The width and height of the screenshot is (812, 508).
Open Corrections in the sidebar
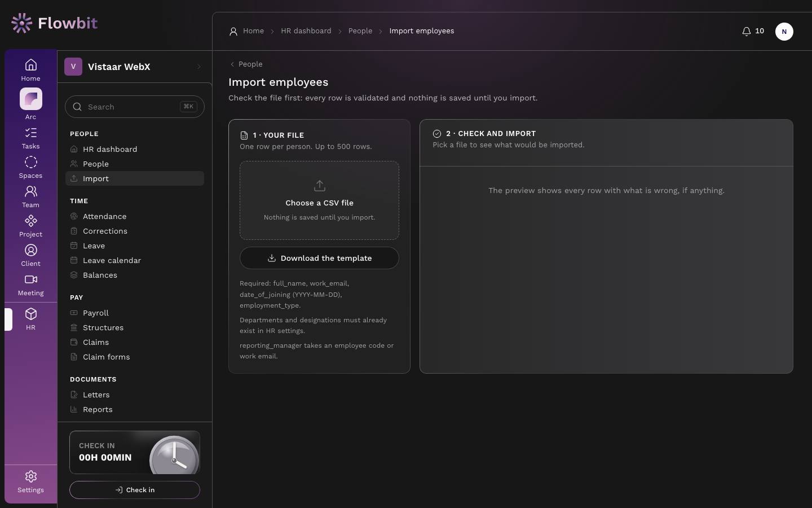[135, 231]
